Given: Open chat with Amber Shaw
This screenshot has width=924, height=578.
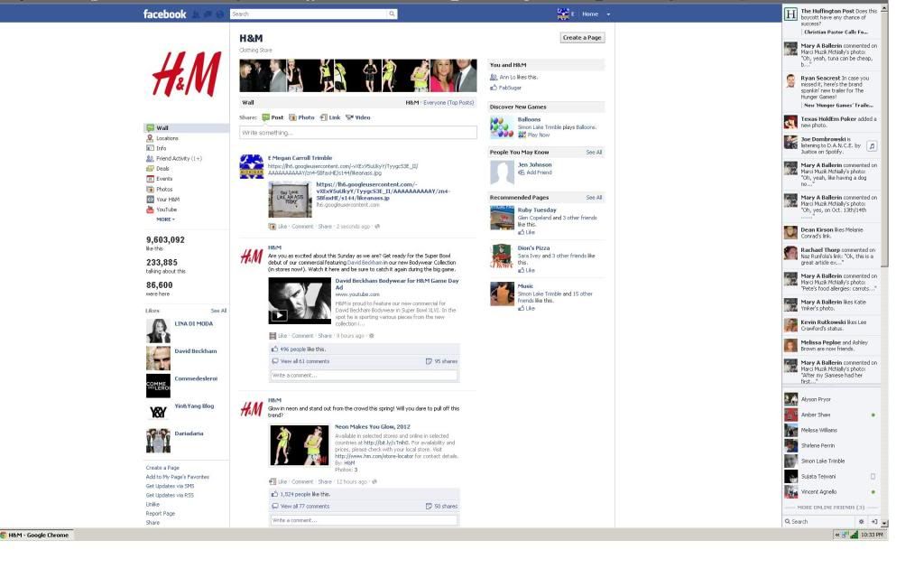Looking at the screenshot, I should 831,415.
